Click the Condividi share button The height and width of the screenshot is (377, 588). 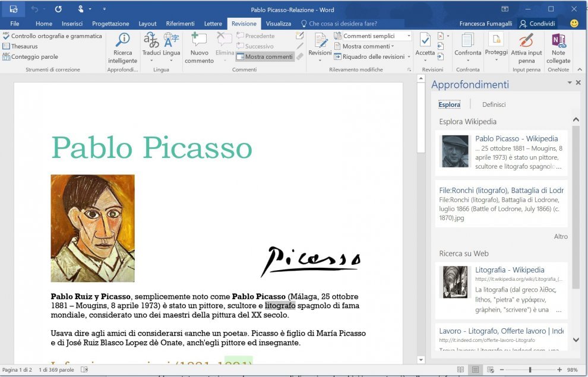point(537,24)
